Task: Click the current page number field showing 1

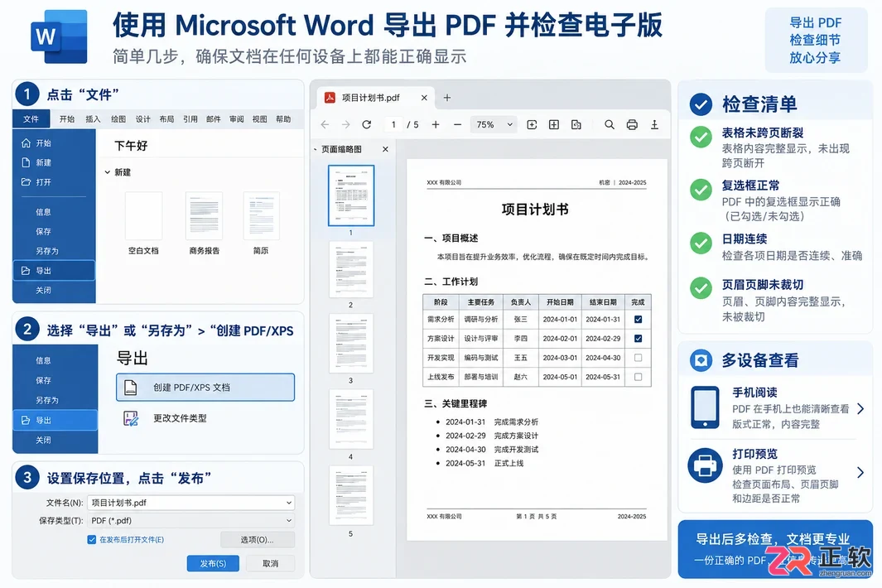Action: [x=393, y=124]
